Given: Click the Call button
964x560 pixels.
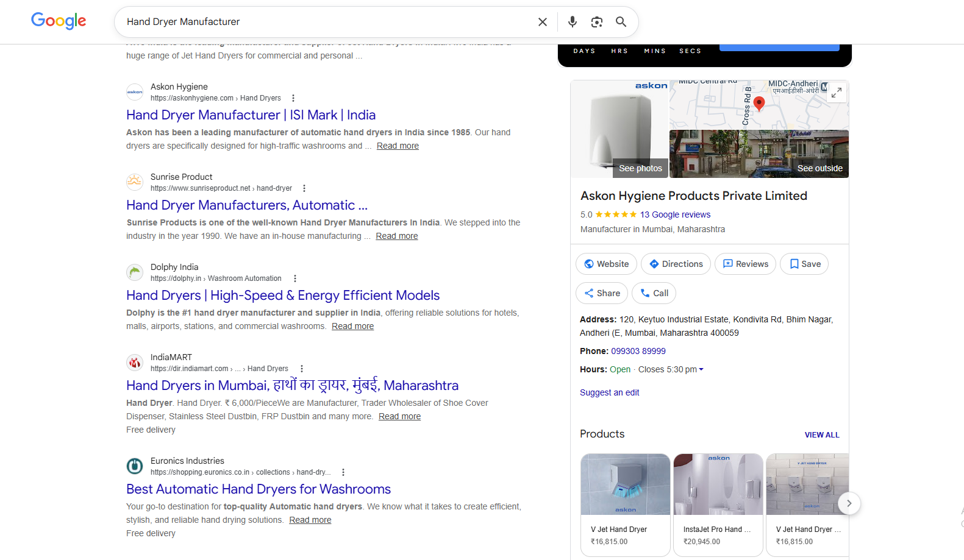Looking at the screenshot, I should click(x=654, y=293).
